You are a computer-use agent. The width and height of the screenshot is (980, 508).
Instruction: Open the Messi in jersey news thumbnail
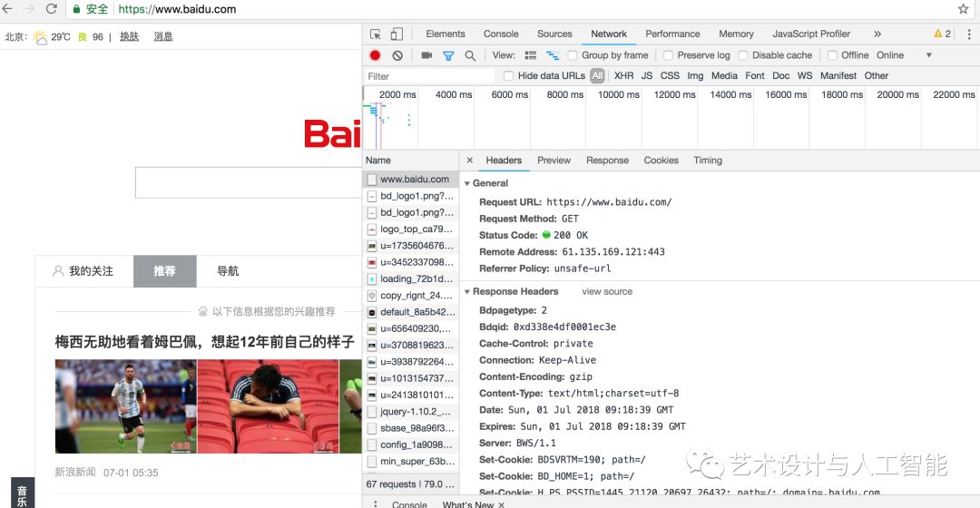click(x=125, y=406)
